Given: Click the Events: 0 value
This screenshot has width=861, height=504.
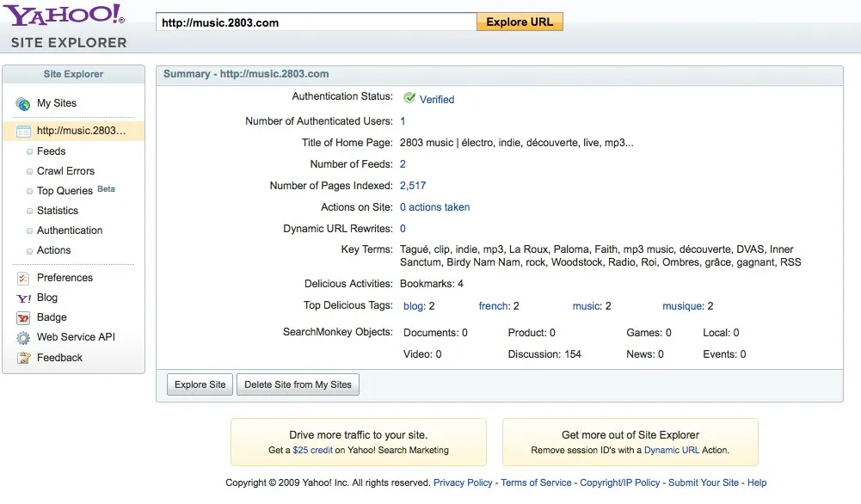Looking at the screenshot, I should (x=724, y=354).
